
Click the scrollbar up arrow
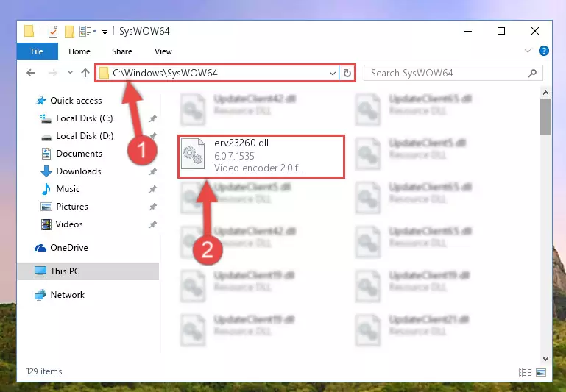546,93
